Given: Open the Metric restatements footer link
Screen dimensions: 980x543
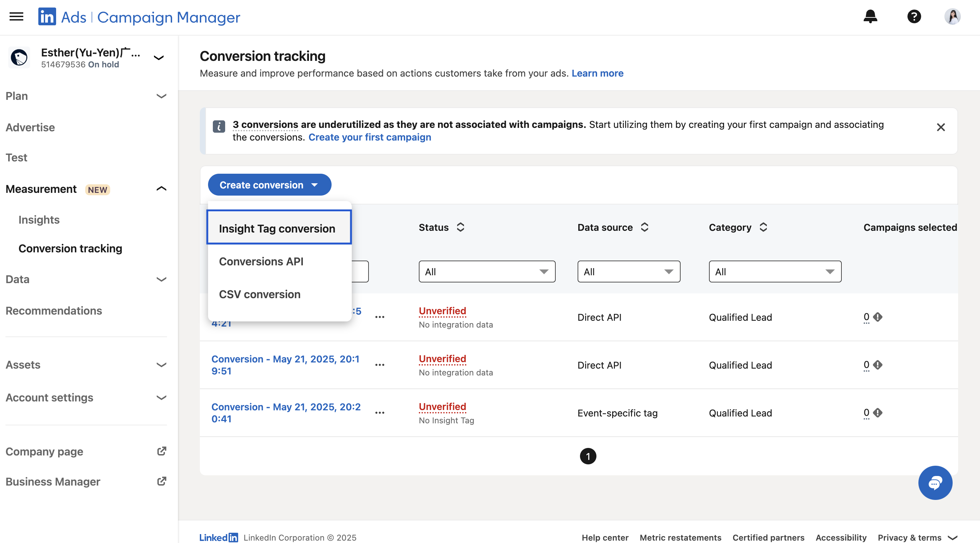Looking at the screenshot, I should click(680, 537).
